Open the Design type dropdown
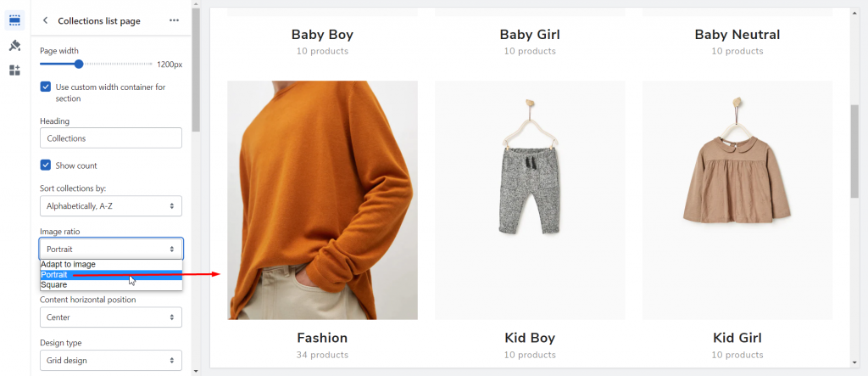The width and height of the screenshot is (868, 376). pyautogui.click(x=111, y=361)
